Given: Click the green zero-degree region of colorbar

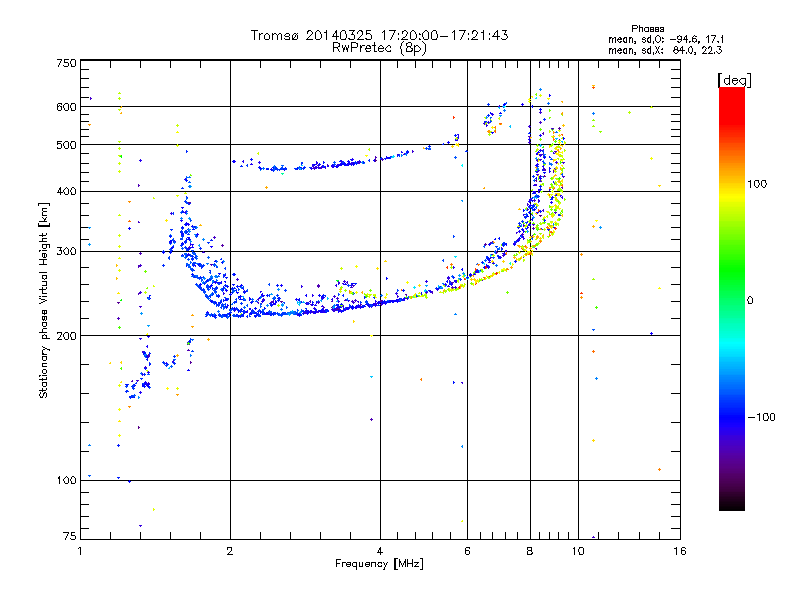Looking at the screenshot, I should [x=732, y=300].
